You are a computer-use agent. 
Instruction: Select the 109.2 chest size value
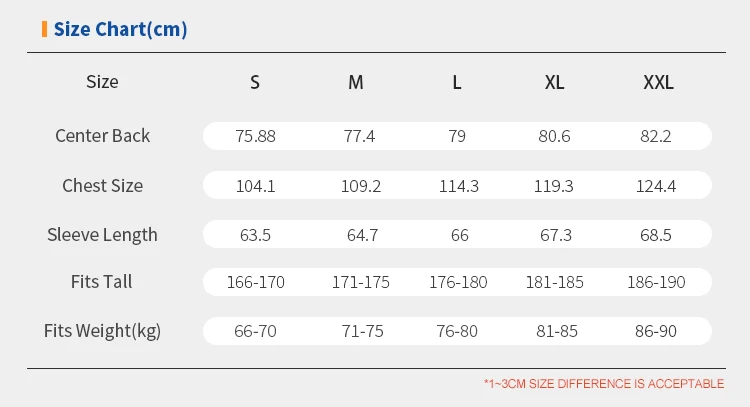coord(356,186)
